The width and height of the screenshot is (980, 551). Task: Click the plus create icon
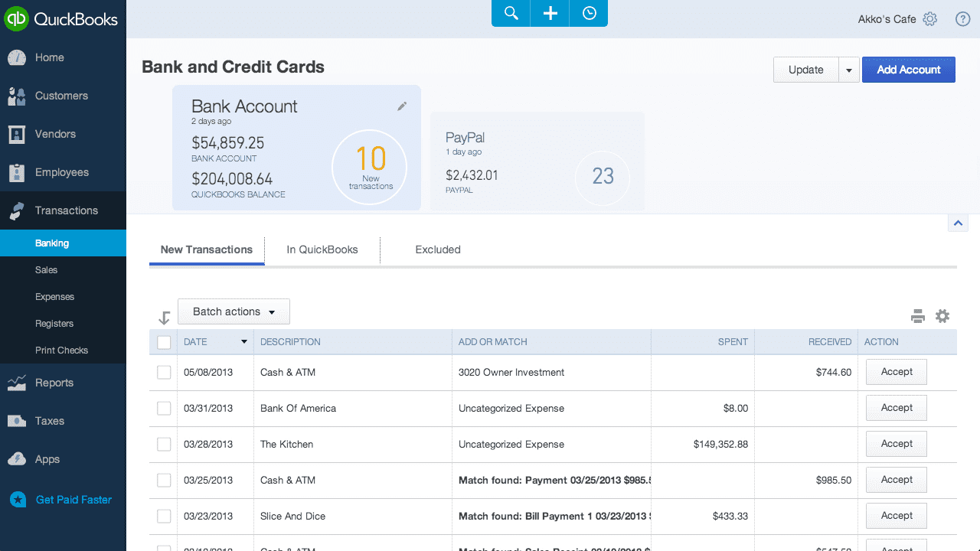tap(550, 13)
